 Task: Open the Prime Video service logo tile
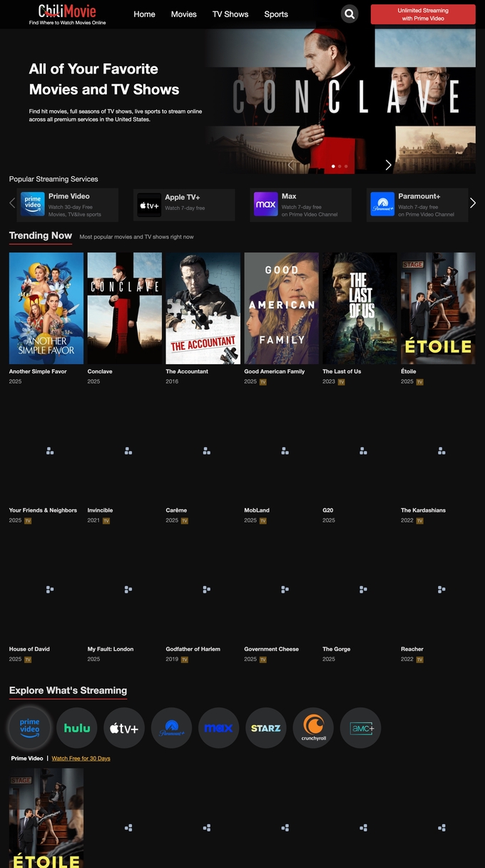33,204
